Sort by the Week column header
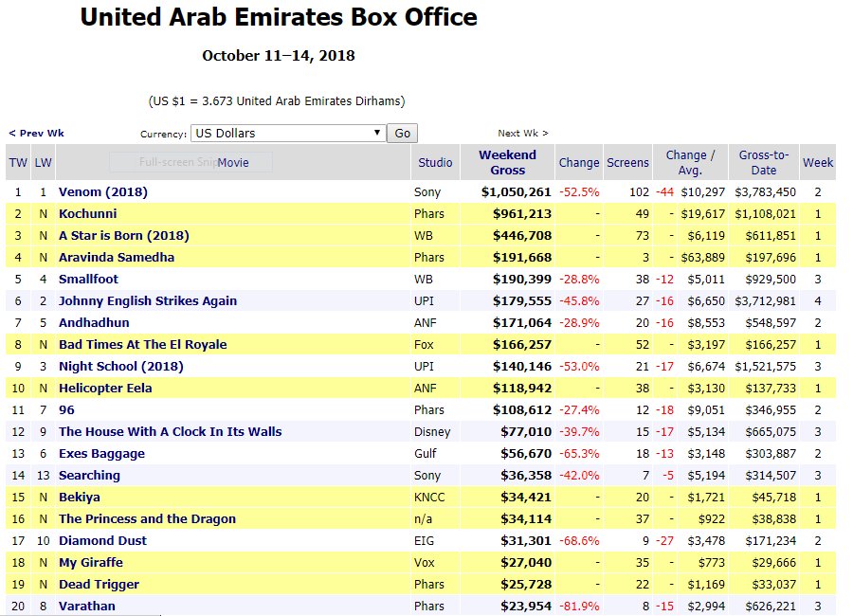This screenshot has height=616, width=853. (818, 162)
